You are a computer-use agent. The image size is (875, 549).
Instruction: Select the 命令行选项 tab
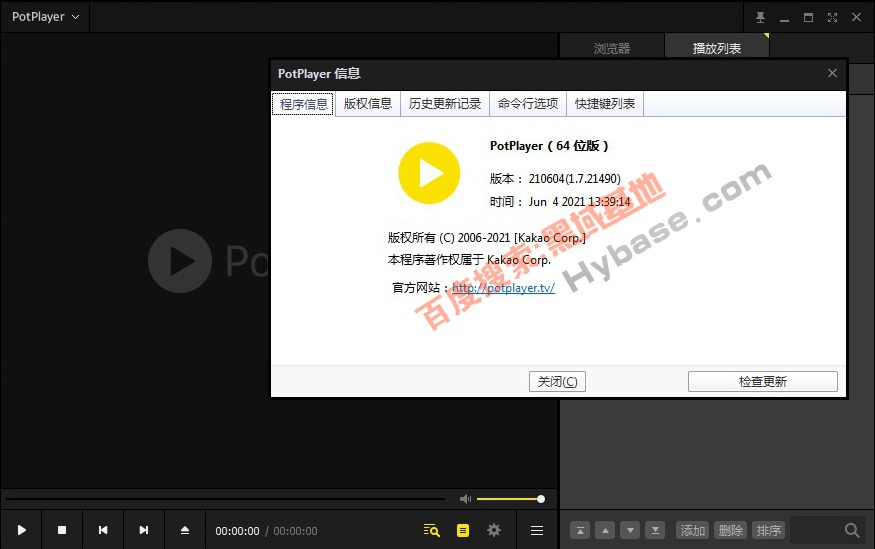point(528,104)
